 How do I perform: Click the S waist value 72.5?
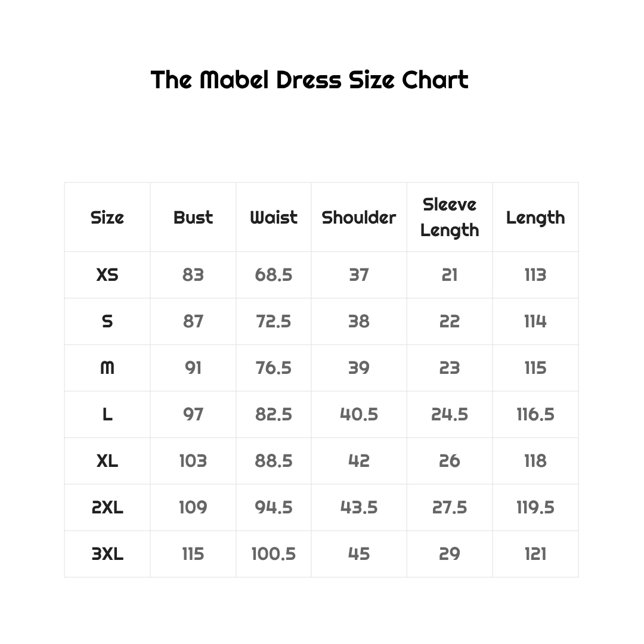tap(274, 321)
